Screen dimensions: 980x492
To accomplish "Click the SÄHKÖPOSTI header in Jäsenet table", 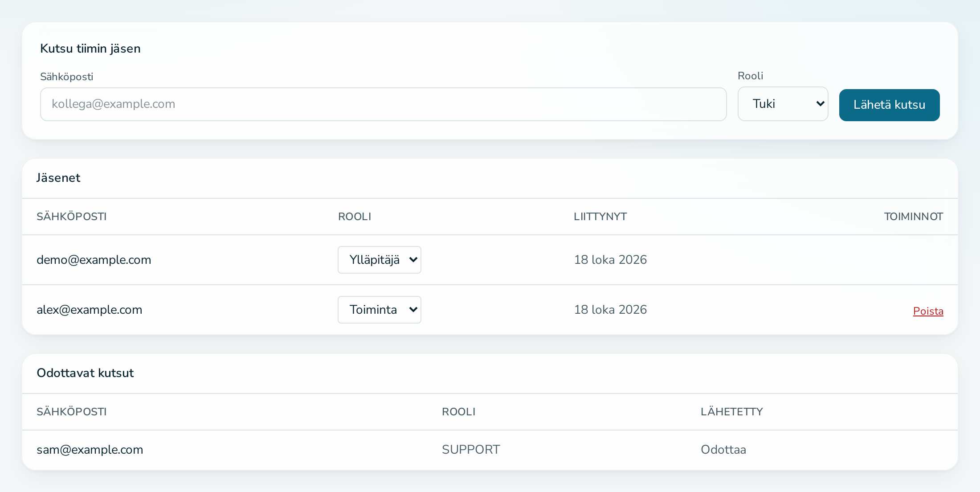I will (71, 217).
